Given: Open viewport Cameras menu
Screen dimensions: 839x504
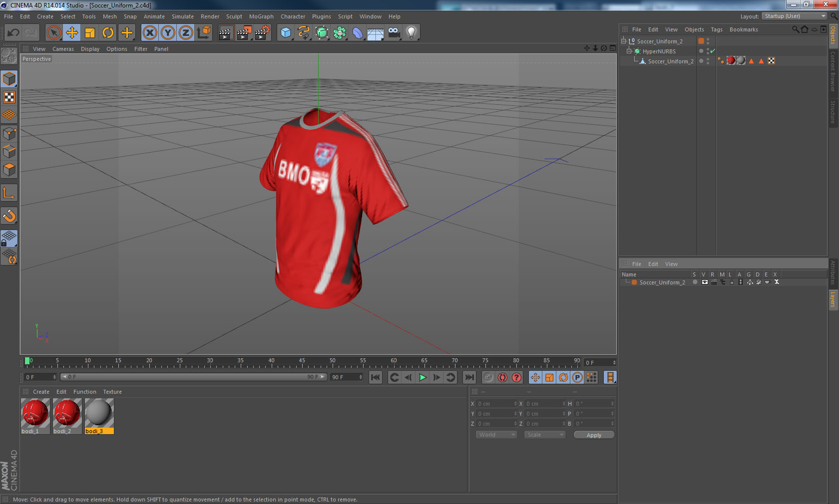Looking at the screenshot, I should [x=63, y=49].
